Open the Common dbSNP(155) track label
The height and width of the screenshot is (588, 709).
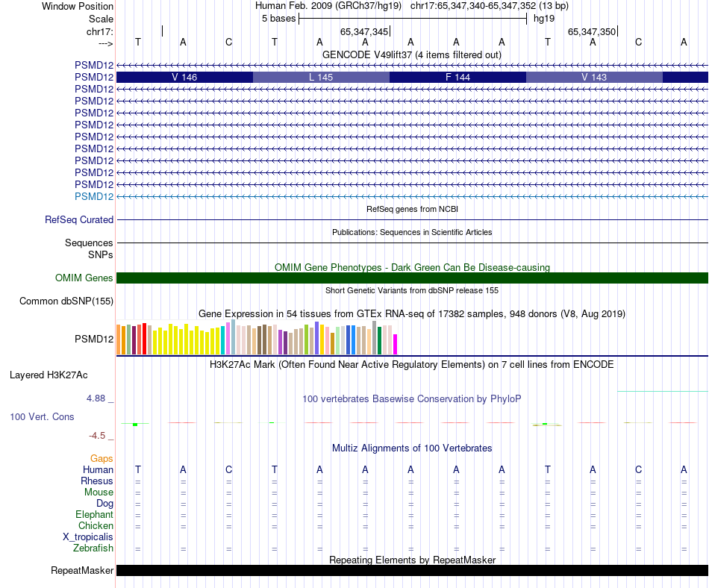tap(66, 301)
